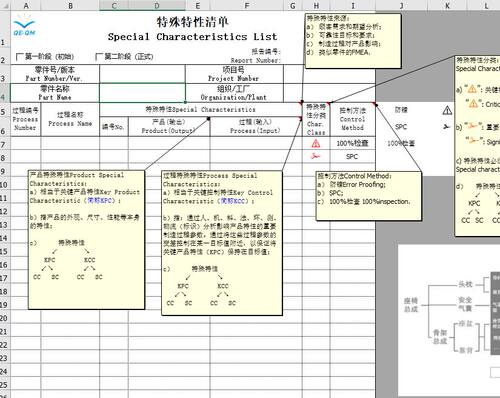This screenshot has height=398, width=500.
Task: Click the Part Name label cell
Action: [x=55, y=93]
